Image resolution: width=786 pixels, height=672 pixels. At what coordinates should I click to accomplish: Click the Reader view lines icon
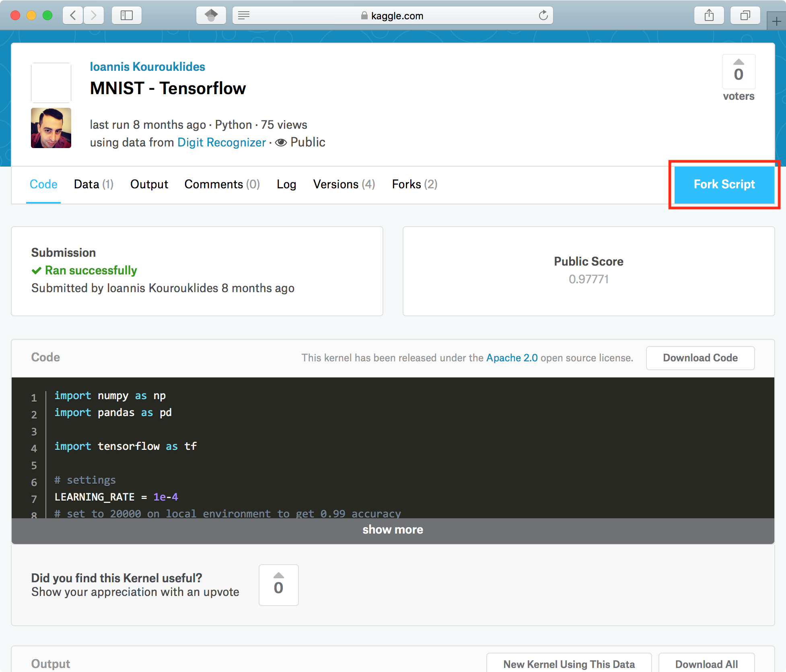[244, 15]
